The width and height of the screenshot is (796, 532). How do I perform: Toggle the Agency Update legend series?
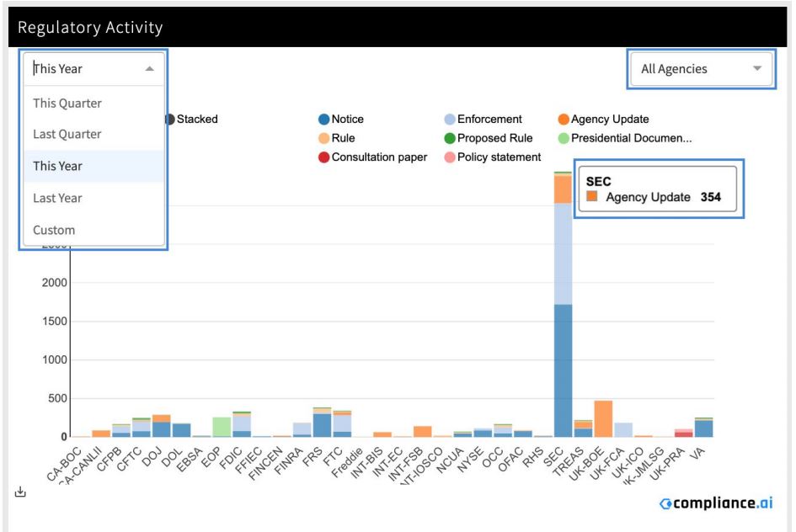[x=604, y=120]
